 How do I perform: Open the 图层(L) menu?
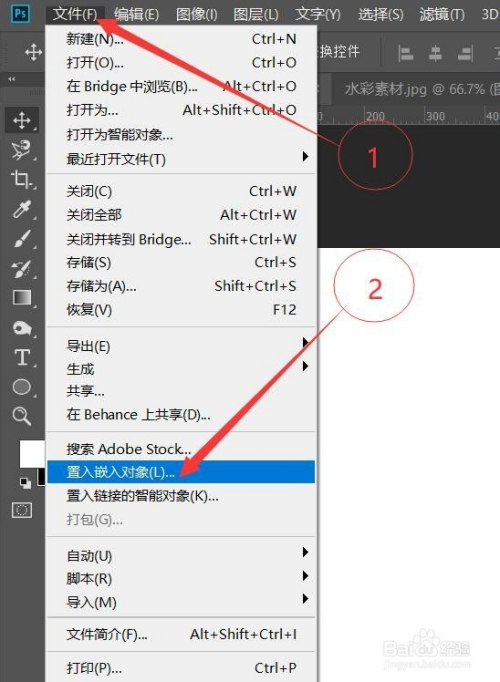[256, 14]
